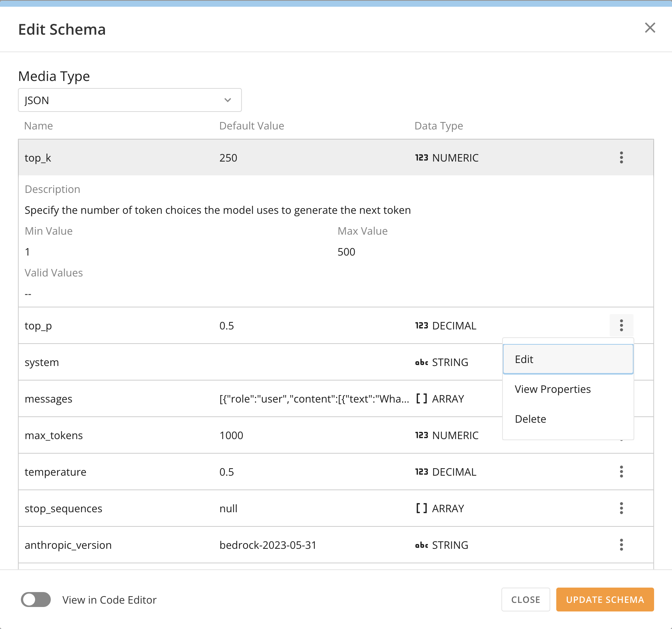Click the ARRAY type icon for messages
This screenshot has height=629, width=672.
coord(421,399)
